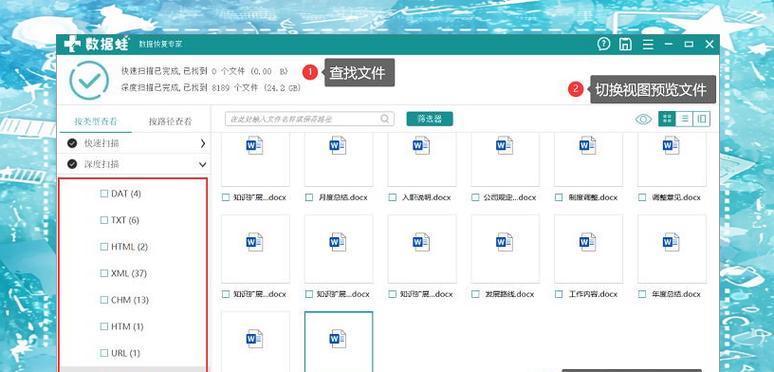The image size is (774, 372).
Task: Open the 入职说明.docx thumbnail
Action: pos(422,159)
